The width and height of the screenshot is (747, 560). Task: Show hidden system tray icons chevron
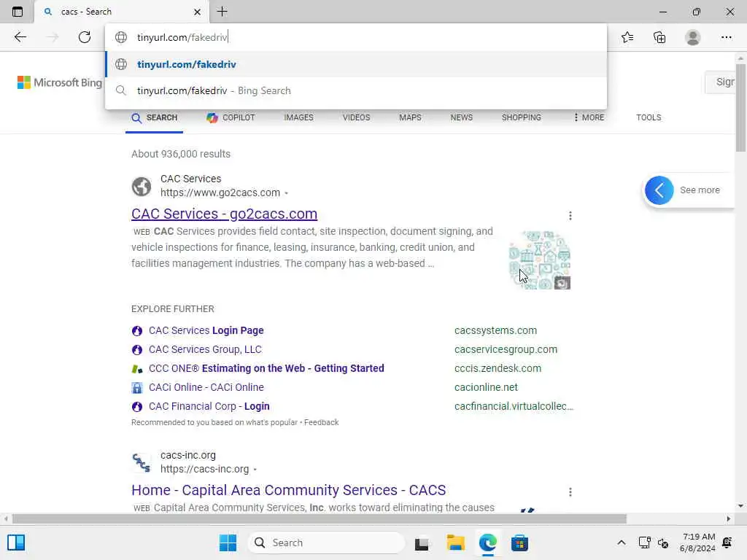coord(622,542)
